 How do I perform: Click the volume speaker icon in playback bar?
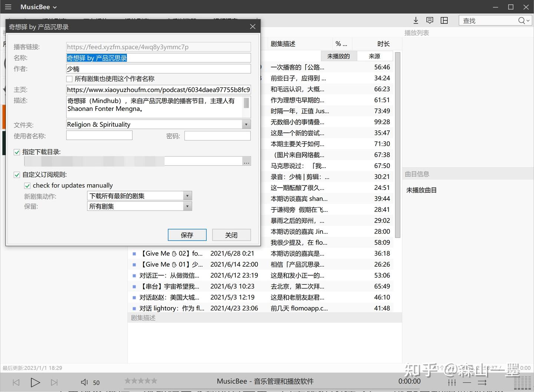(84, 382)
